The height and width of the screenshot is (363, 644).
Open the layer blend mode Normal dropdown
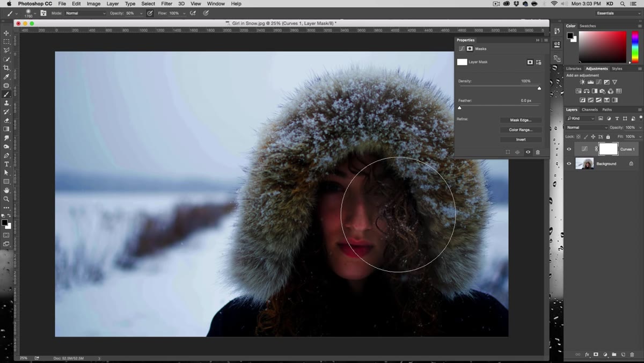tap(587, 127)
